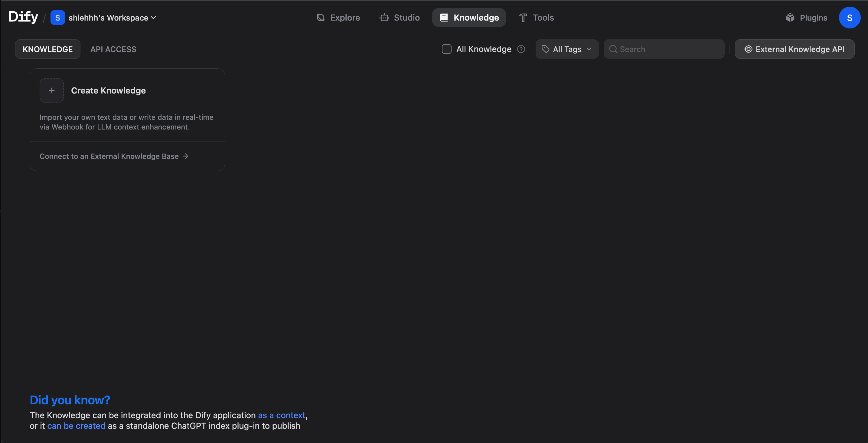Click the blue workspace S icon
This screenshot has height=443, width=868.
(x=58, y=18)
